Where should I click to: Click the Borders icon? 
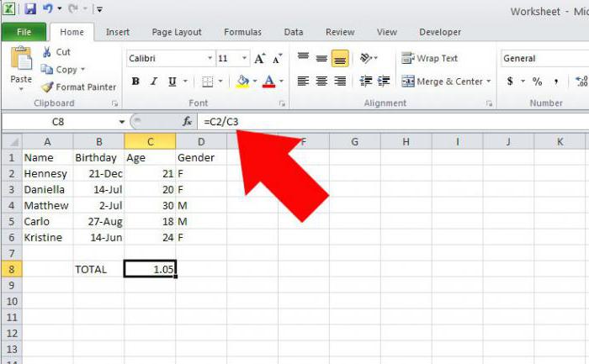208,82
